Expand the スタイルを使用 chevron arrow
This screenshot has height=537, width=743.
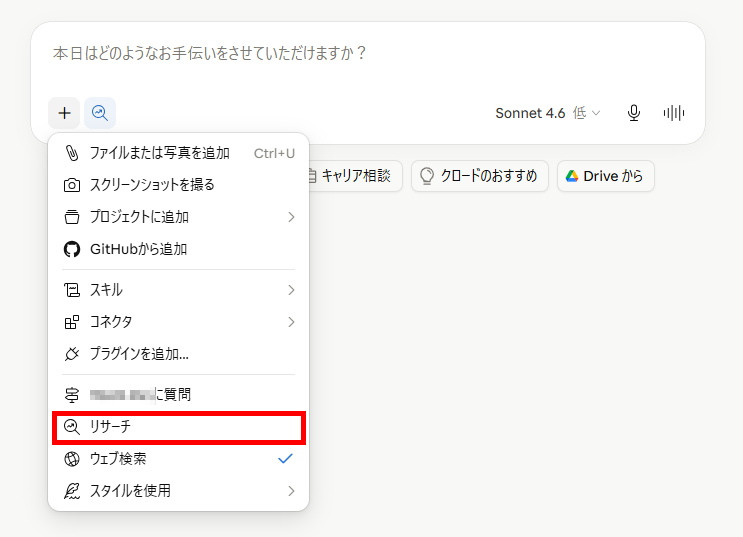(291, 491)
